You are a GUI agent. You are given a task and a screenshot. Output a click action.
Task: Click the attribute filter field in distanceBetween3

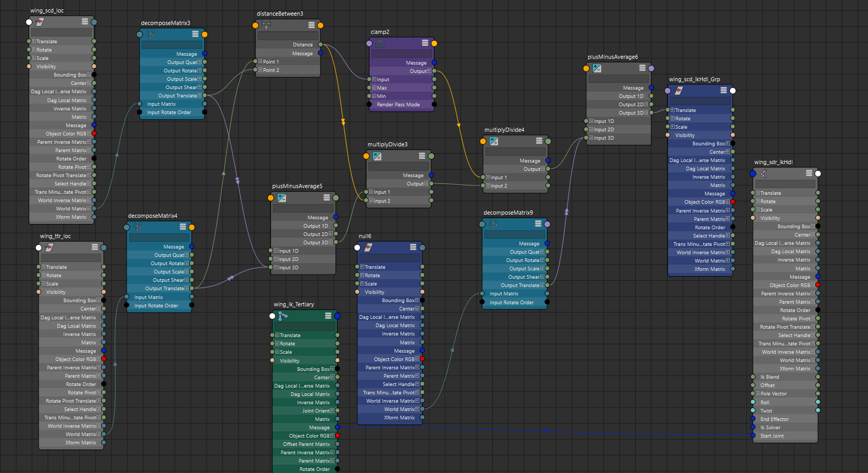pyautogui.click(x=288, y=36)
